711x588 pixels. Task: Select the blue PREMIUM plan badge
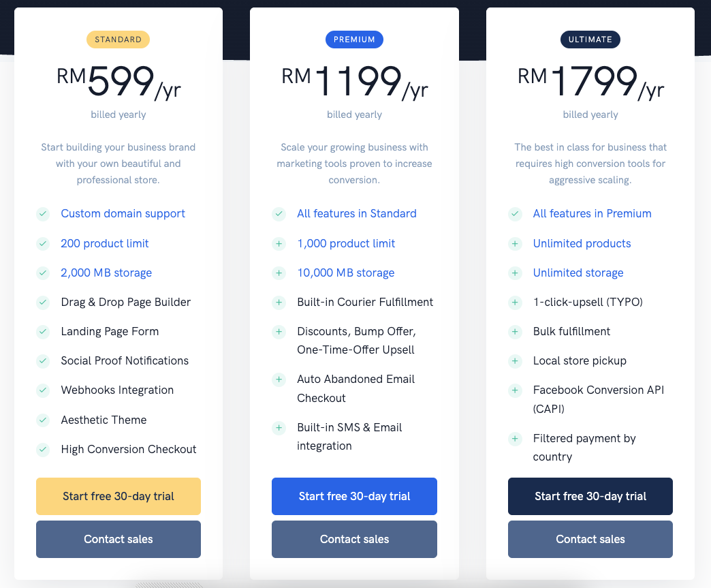click(x=355, y=40)
